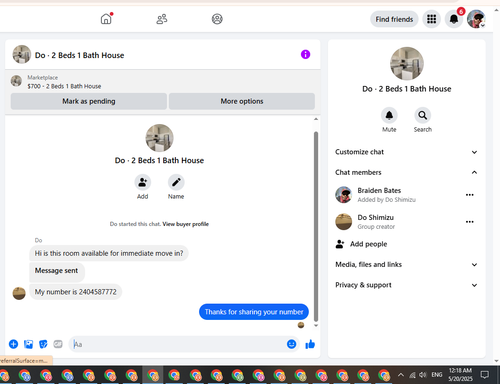Screen dimensions: 500x384
Task: Click the network icon in system tray
Action: tap(412, 375)
